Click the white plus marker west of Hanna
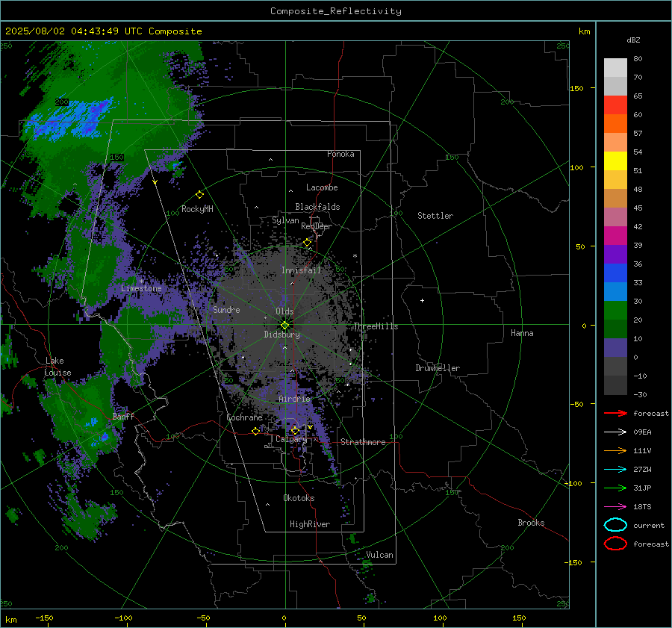Image resolution: width=672 pixels, height=628 pixels. pos(422,300)
